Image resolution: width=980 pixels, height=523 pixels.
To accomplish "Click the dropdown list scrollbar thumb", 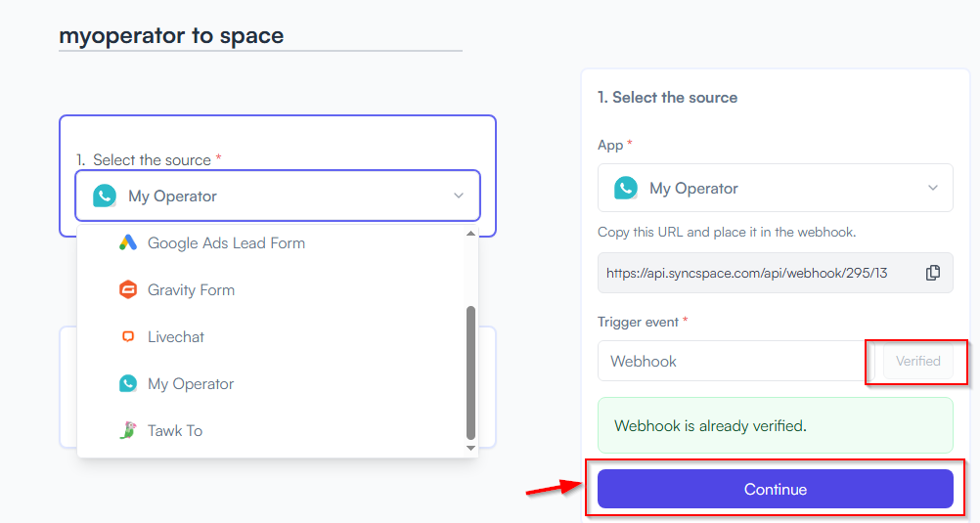I will (470, 373).
